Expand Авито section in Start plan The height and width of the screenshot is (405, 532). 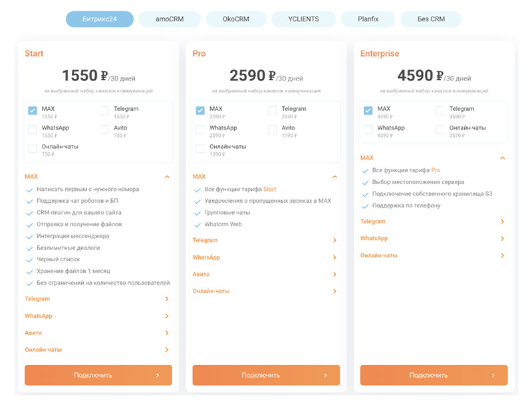[167, 333]
